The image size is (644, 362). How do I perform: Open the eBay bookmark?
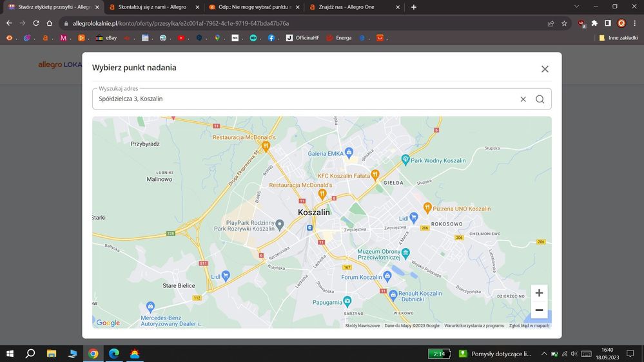(x=106, y=38)
